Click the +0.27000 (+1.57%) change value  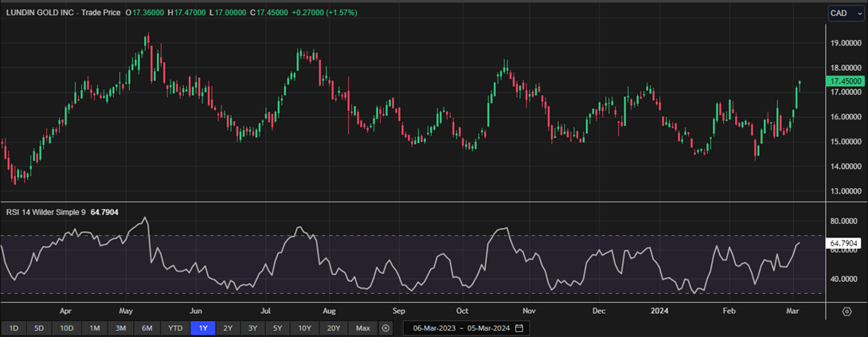323,12
